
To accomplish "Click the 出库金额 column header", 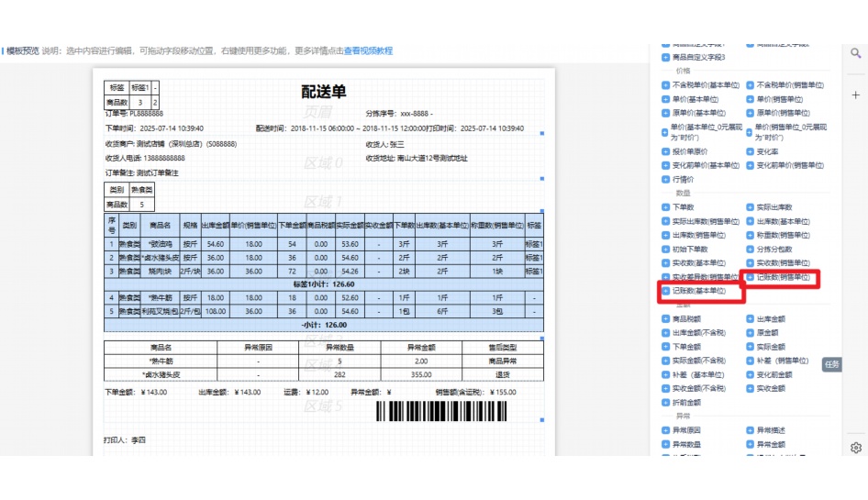I will [216, 225].
